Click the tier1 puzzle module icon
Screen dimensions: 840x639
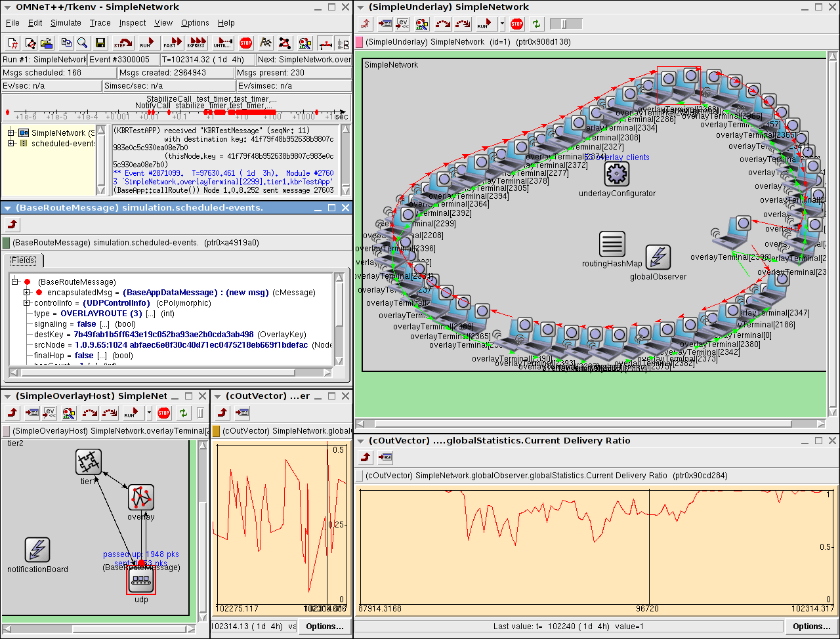tap(88, 463)
